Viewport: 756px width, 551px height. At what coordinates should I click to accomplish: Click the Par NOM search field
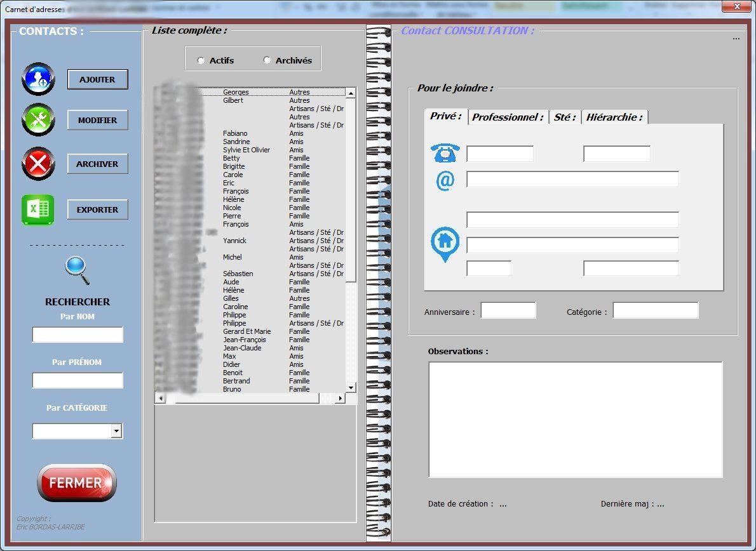coord(78,335)
